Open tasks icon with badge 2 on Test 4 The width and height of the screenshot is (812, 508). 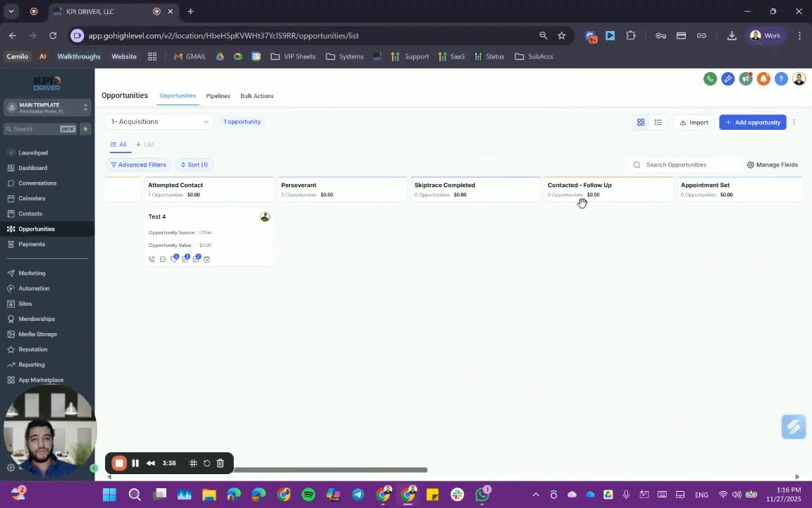(x=196, y=258)
